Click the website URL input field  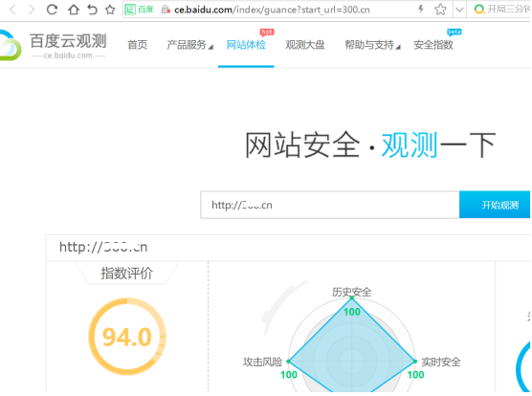click(x=330, y=205)
